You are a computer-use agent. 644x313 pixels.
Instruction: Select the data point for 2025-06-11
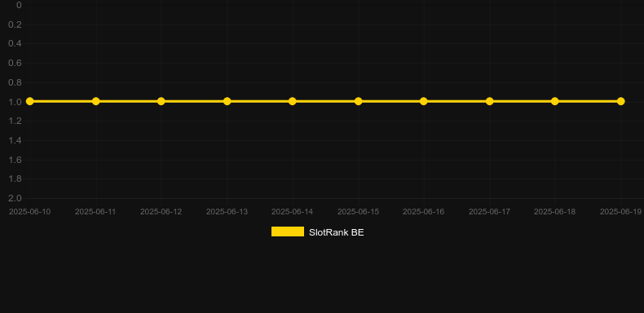click(95, 101)
